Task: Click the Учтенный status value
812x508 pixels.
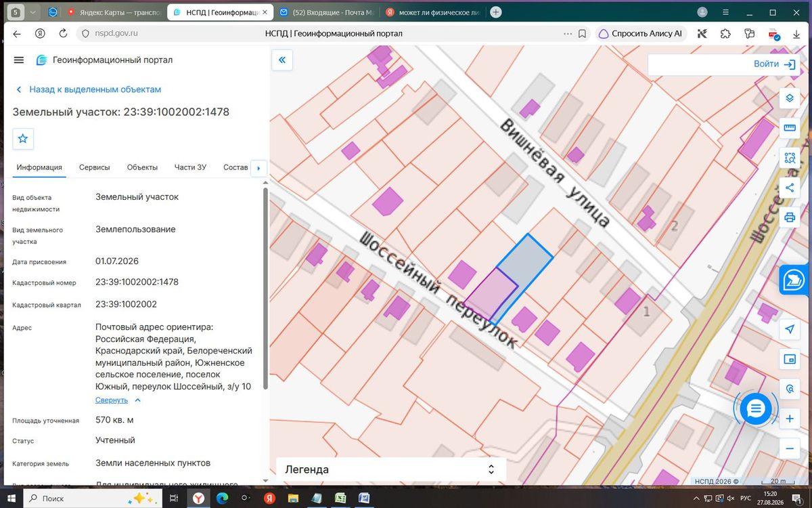Action: [115, 440]
